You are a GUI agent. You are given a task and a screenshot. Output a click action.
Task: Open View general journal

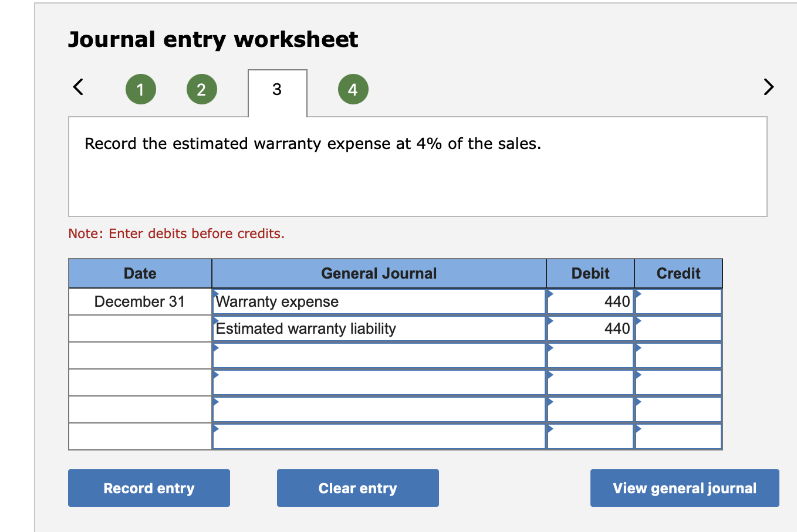(x=685, y=488)
